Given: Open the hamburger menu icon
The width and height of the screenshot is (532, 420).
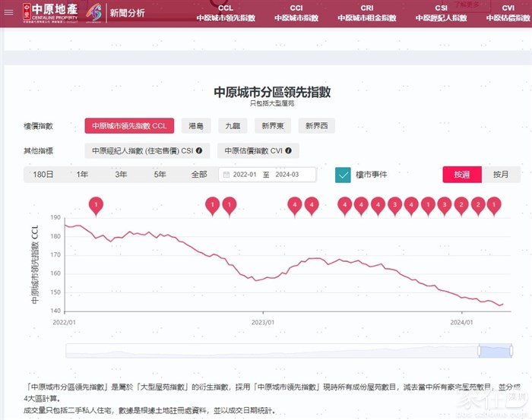Looking at the screenshot, I should point(8,12).
